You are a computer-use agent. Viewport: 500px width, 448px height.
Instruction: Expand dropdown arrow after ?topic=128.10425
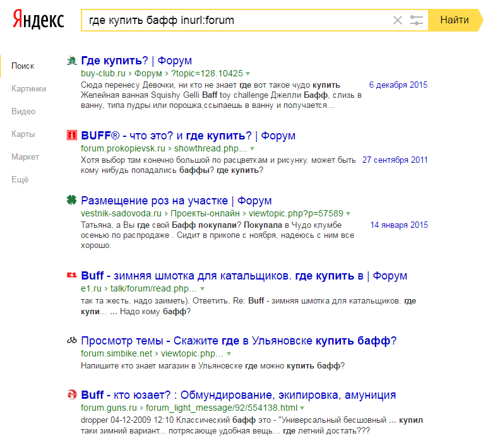(x=247, y=74)
